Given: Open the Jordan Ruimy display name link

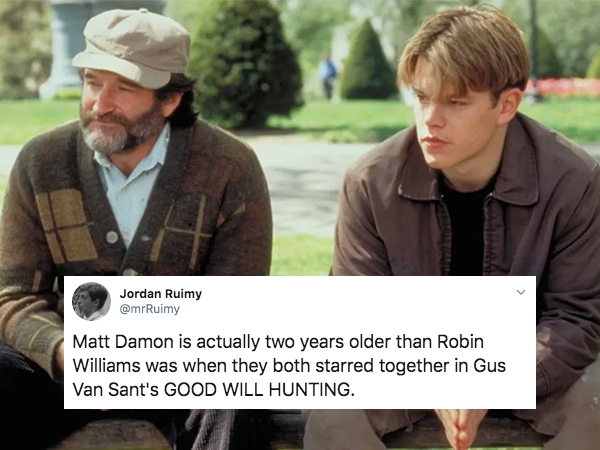Looking at the screenshot, I should pos(161,294).
